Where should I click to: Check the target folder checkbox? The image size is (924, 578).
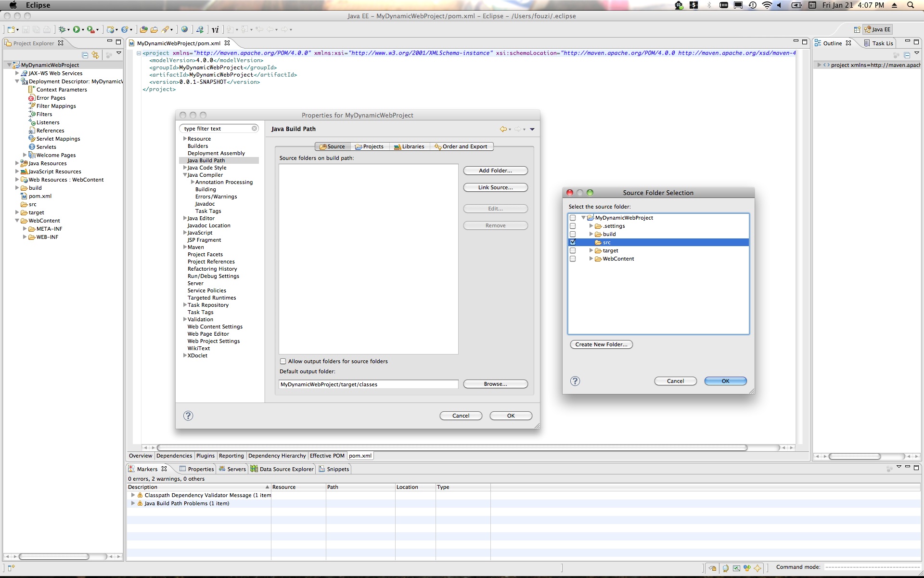(x=573, y=250)
